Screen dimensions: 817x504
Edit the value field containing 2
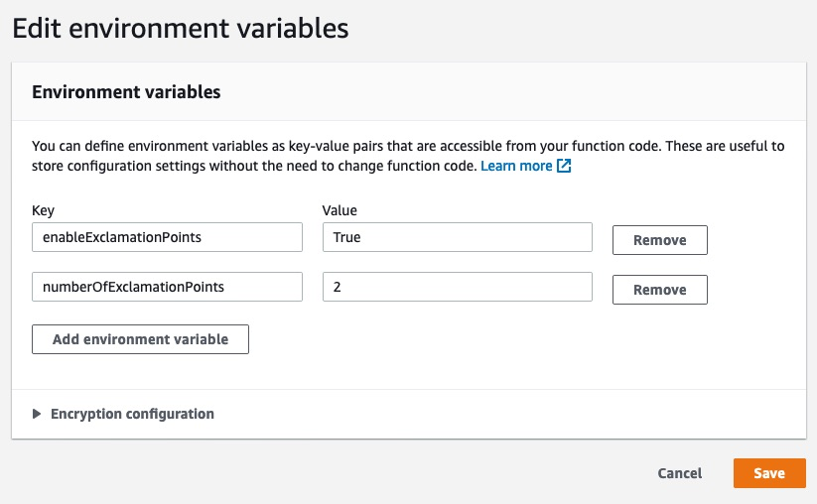(x=457, y=287)
